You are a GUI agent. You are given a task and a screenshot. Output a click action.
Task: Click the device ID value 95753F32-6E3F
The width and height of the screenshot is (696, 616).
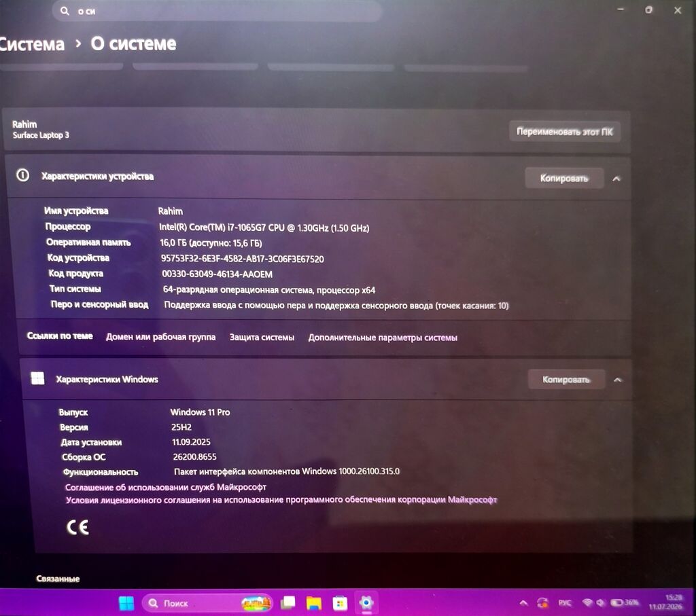(243, 259)
